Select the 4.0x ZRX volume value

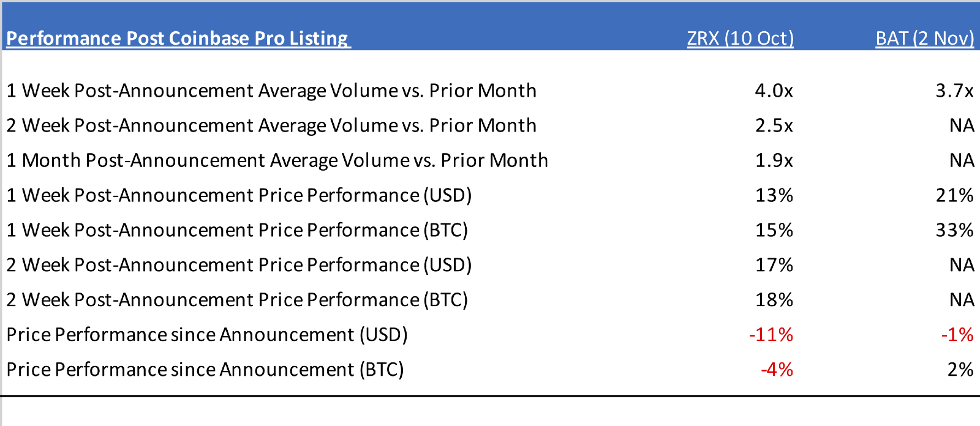(x=774, y=91)
